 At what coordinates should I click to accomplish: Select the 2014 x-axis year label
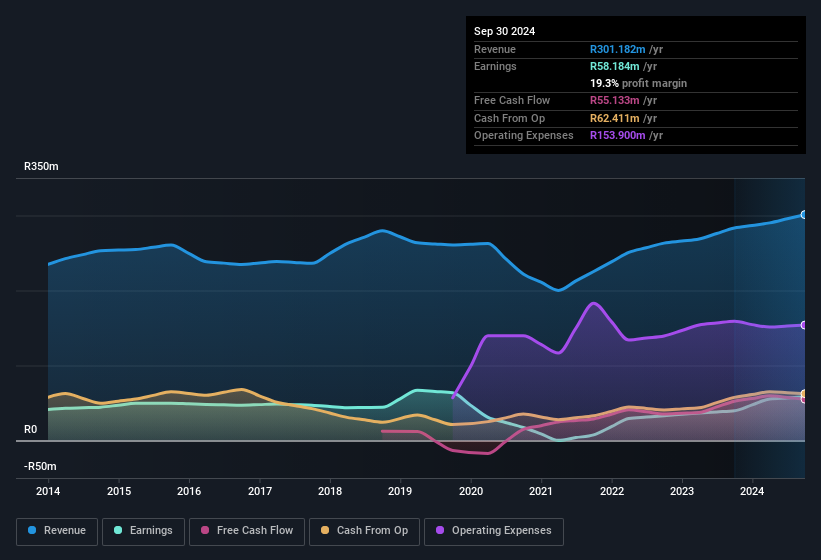(48, 491)
